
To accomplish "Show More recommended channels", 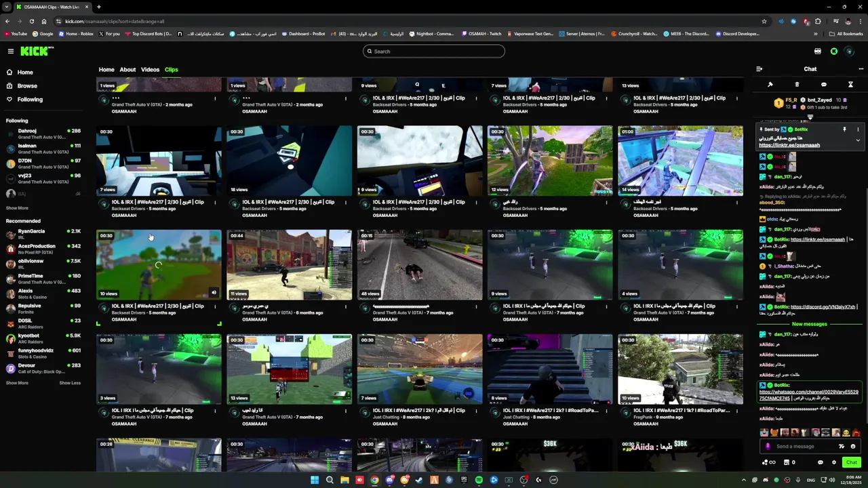I will 17,383.
